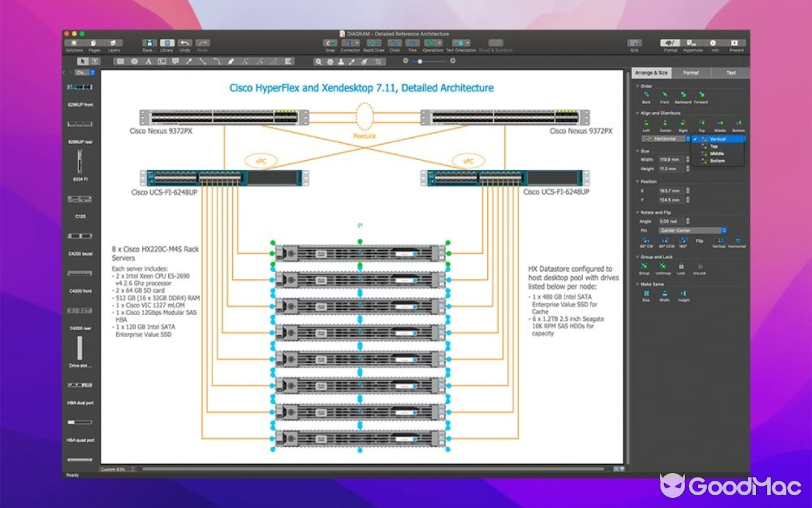
Task: Lock the selected shape
Action: (681, 268)
